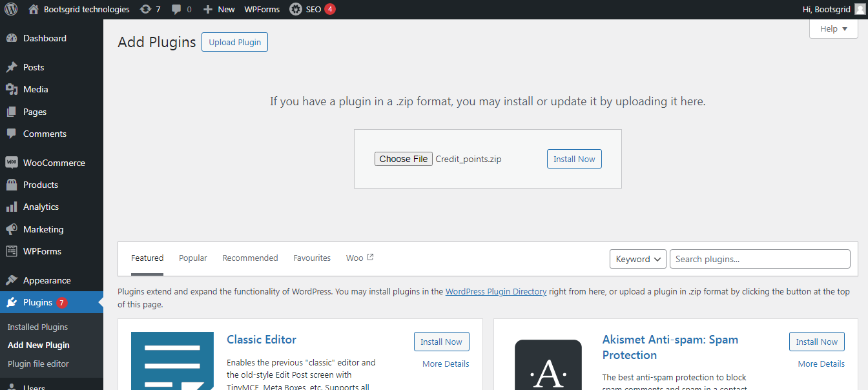Open the updates icon showing 7
This screenshot has height=390, width=868.
145,9
